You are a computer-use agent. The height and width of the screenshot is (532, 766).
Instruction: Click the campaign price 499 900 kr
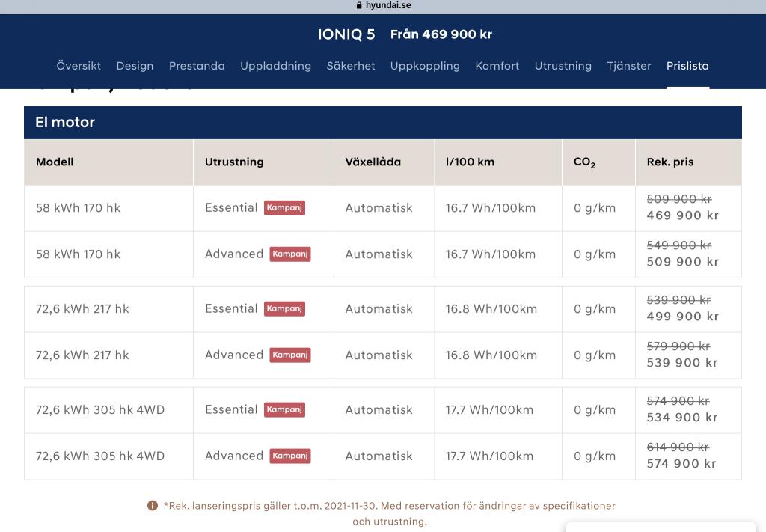point(683,317)
